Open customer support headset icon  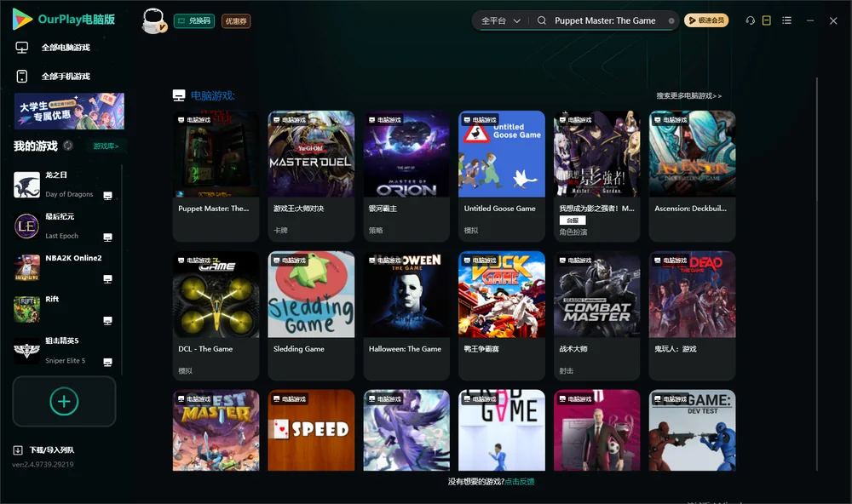click(751, 20)
